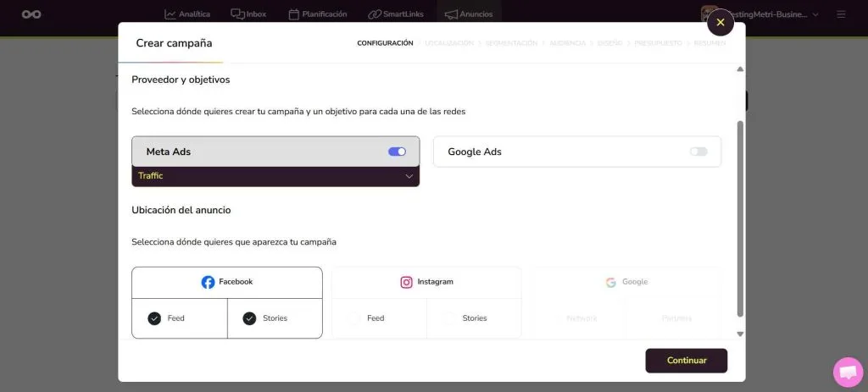
Task: Go to the Audiencia step
Action: click(567, 43)
